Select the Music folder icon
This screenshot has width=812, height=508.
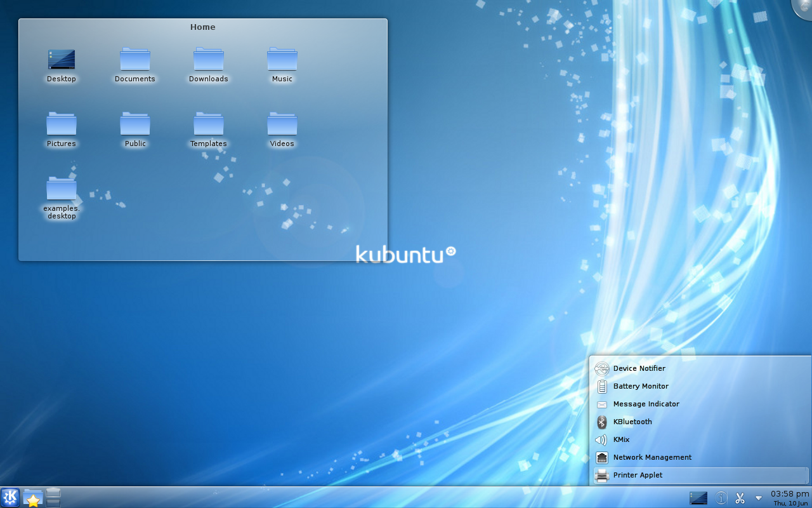tap(282, 60)
